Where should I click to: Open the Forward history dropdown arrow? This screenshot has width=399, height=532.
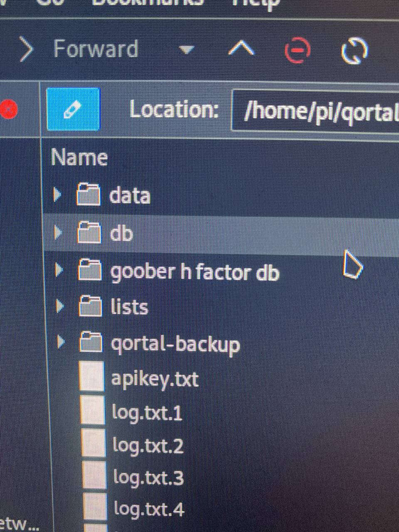click(x=187, y=50)
